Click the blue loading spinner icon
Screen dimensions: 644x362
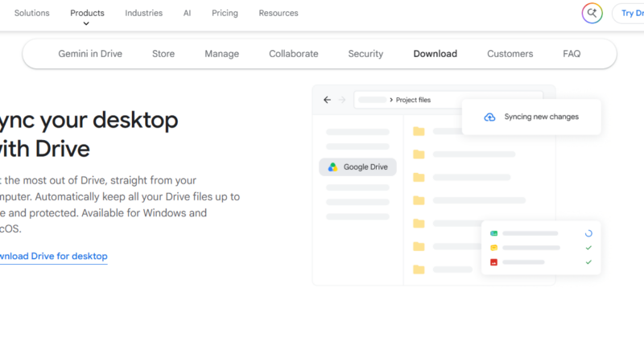tap(588, 233)
